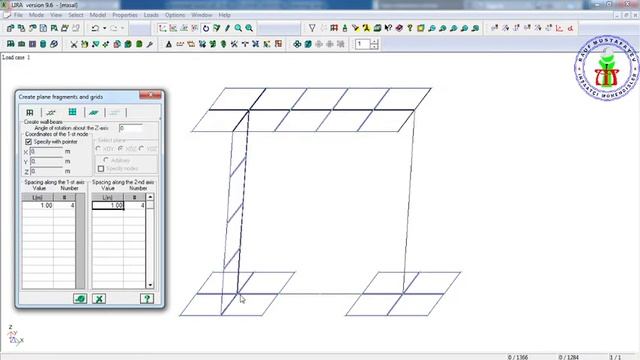The width and height of the screenshot is (640, 360).
Task: Select the YOZ plane radio button
Action: point(142,149)
